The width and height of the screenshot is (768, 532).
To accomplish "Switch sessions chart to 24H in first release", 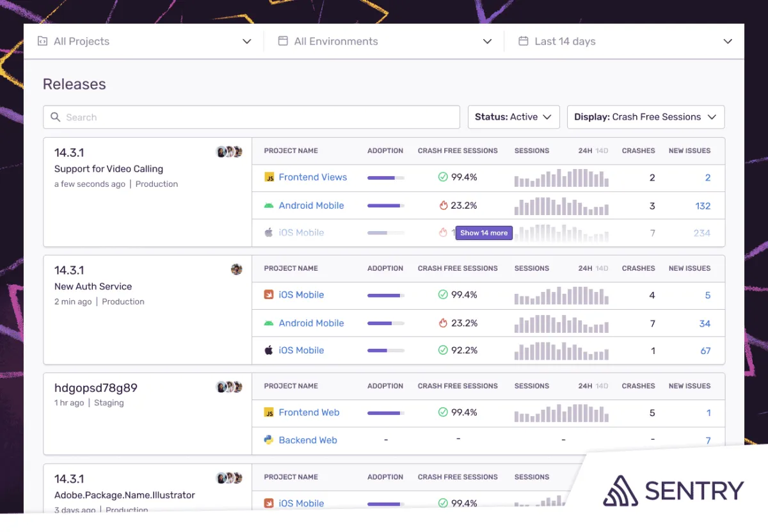I will pos(586,151).
